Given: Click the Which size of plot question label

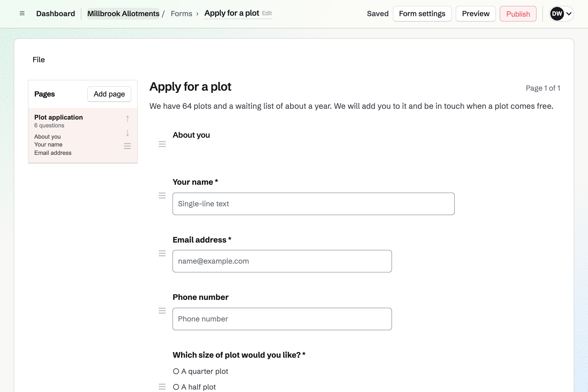Looking at the screenshot, I should point(239,355).
